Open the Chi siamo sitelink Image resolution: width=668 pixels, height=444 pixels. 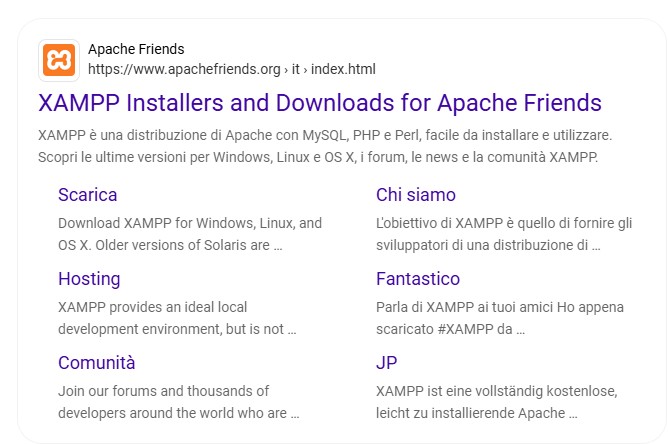click(x=415, y=194)
